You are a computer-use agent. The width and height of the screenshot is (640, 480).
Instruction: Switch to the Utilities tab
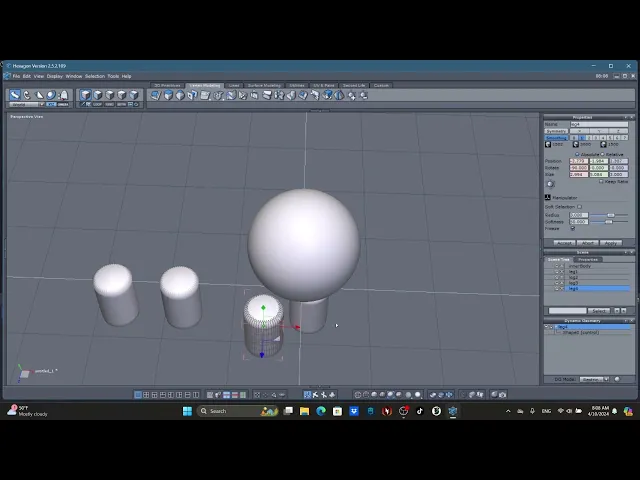(297, 85)
